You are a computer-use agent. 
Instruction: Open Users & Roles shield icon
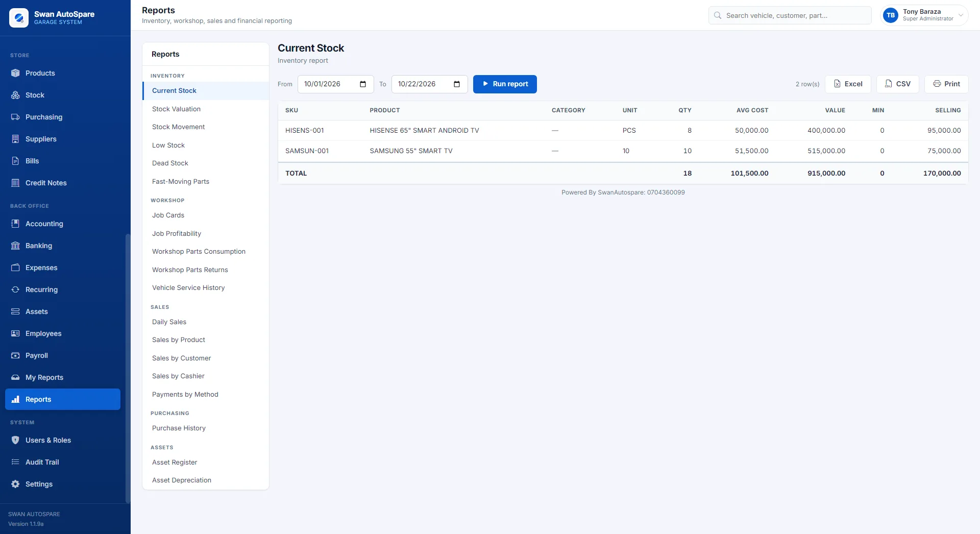tap(15, 440)
